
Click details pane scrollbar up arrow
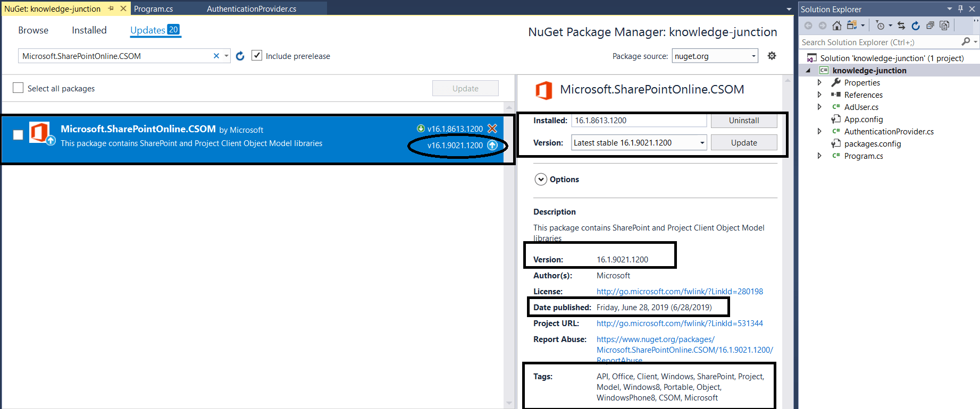click(787, 80)
